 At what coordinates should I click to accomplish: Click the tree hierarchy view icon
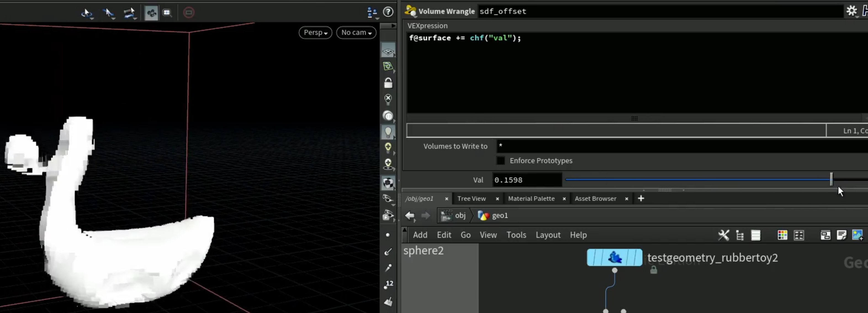(x=740, y=235)
